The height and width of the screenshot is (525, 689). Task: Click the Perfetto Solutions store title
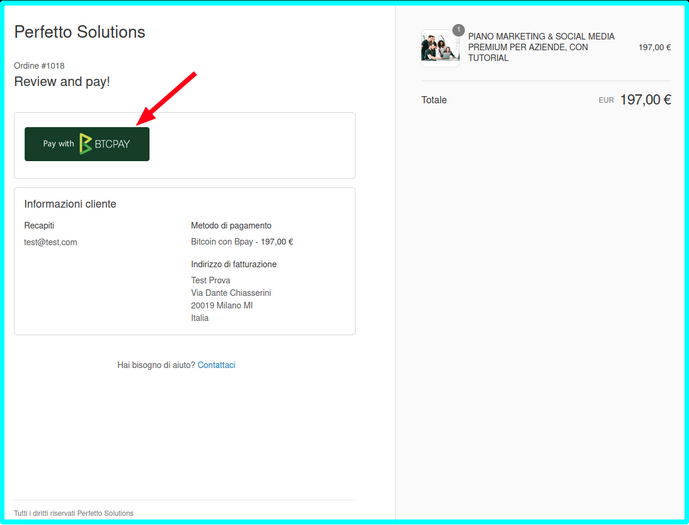pos(80,32)
